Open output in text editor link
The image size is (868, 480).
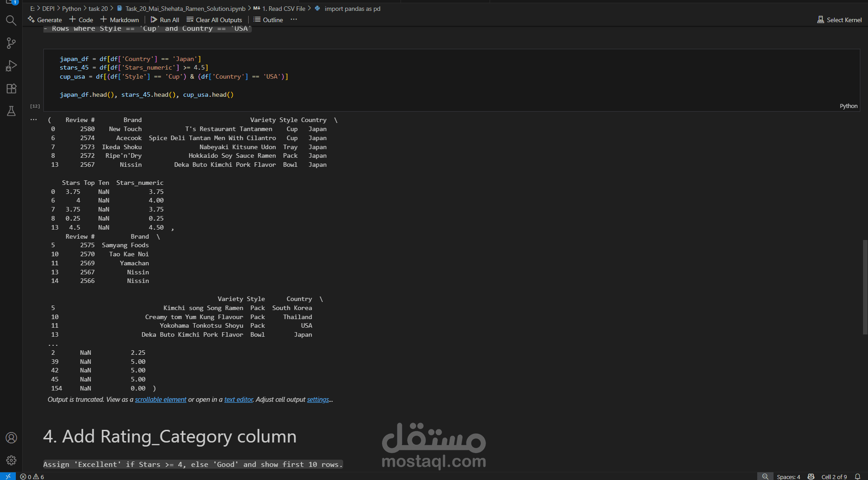point(239,400)
